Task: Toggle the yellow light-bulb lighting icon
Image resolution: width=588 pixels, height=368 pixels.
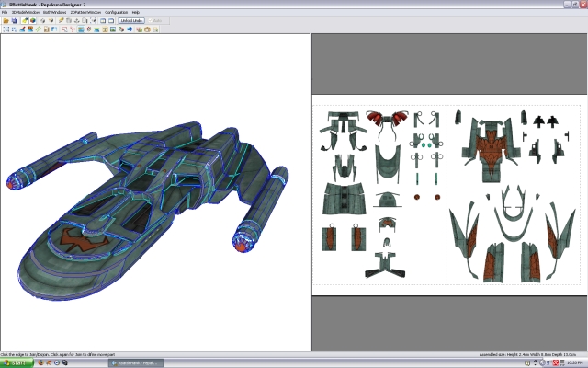Action: [25, 20]
